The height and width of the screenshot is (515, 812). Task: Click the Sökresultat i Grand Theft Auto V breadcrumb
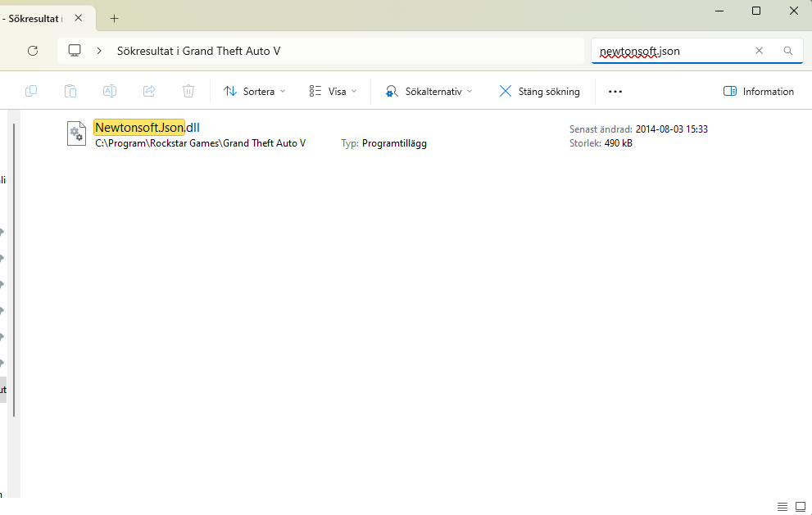click(x=198, y=51)
